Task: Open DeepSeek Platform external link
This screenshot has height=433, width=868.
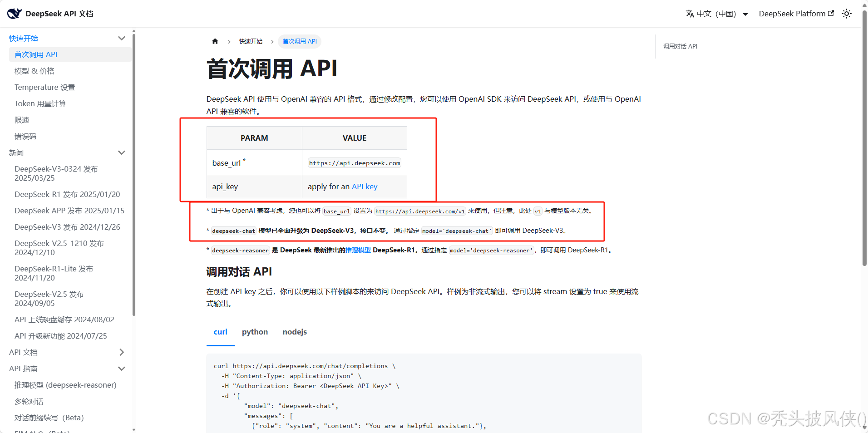Action: (x=796, y=14)
